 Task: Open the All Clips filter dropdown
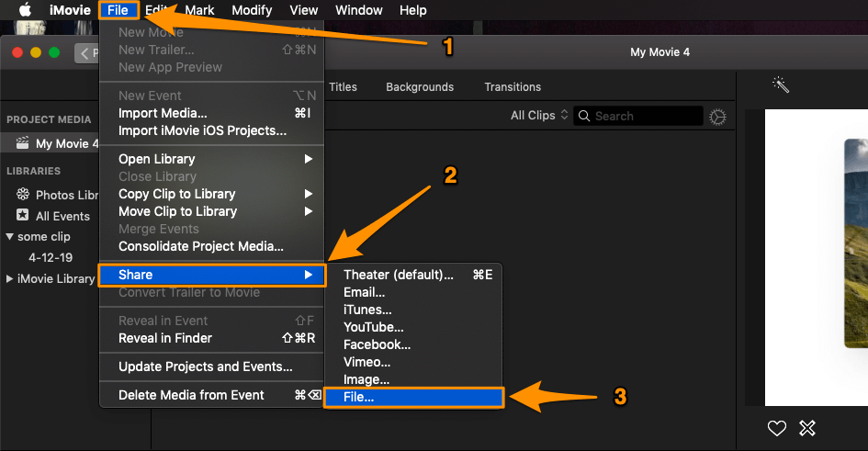(539, 116)
